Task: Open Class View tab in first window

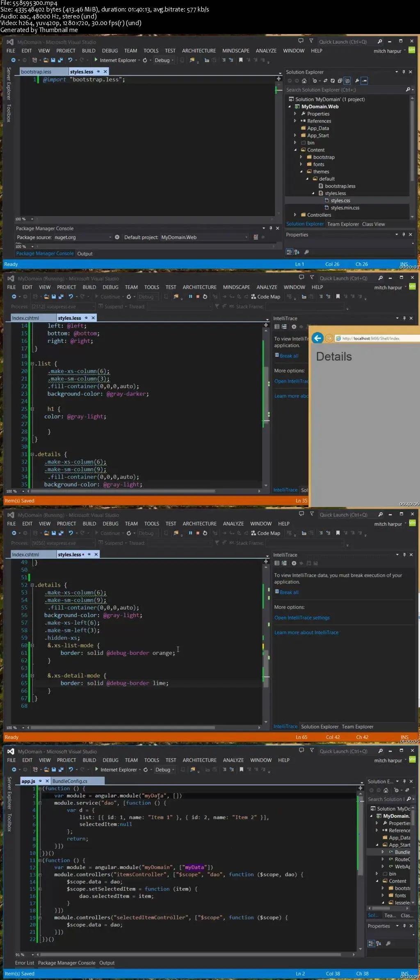Action: (373, 224)
